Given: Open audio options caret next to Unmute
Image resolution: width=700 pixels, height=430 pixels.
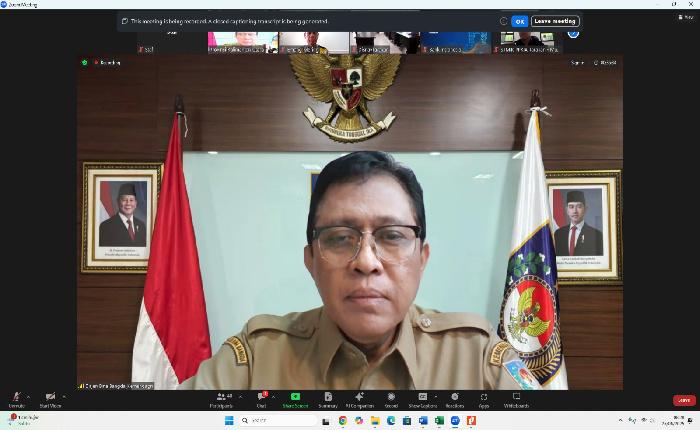Looking at the screenshot, I should 29,397.
